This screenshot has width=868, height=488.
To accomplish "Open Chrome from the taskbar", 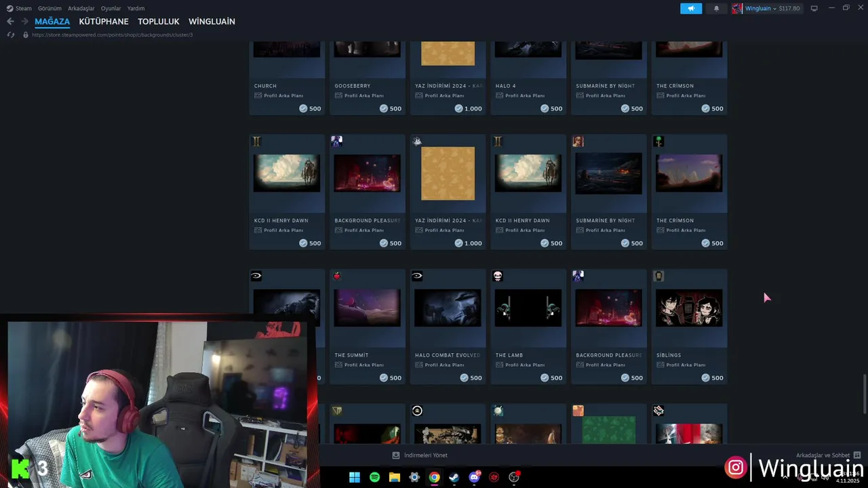I will pyautogui.click(x=434, y=477).
